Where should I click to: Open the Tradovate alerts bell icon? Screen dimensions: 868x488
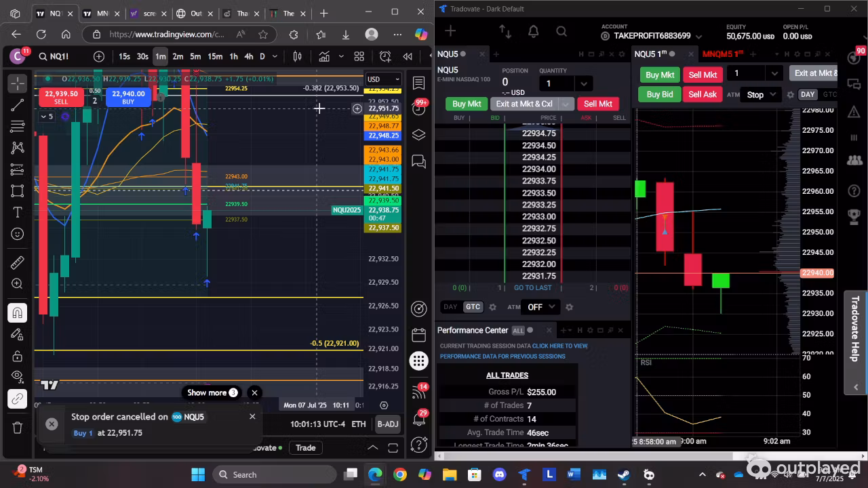coord(533,31)
